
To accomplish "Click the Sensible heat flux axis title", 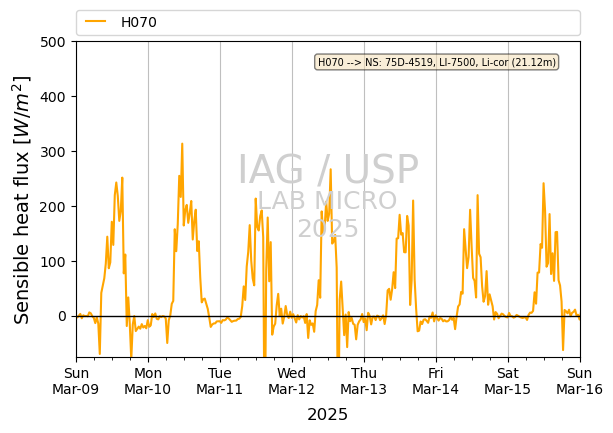I will (x=22, y=200).
